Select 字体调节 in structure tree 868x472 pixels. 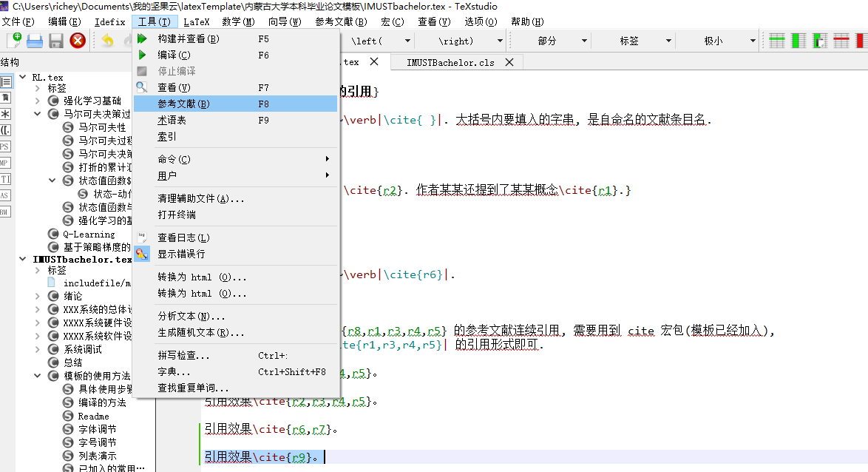(x=98, y=429)
